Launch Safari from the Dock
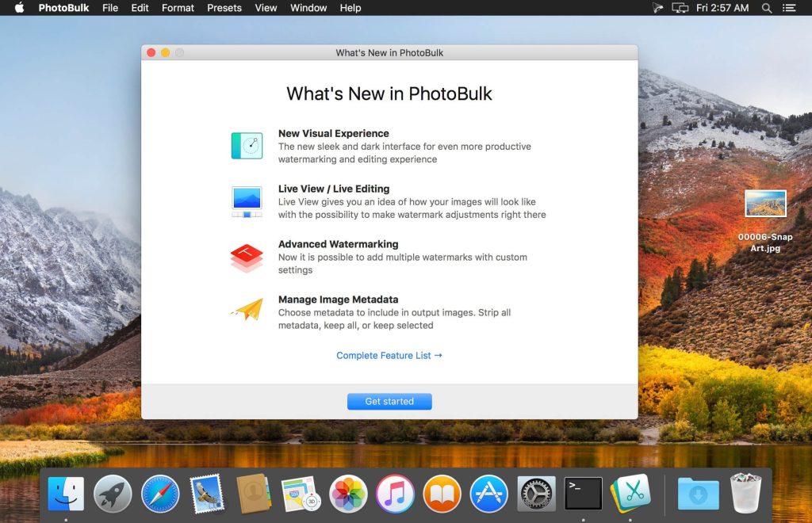Screen dimensions: 812x523 click(x=160, y=494)
